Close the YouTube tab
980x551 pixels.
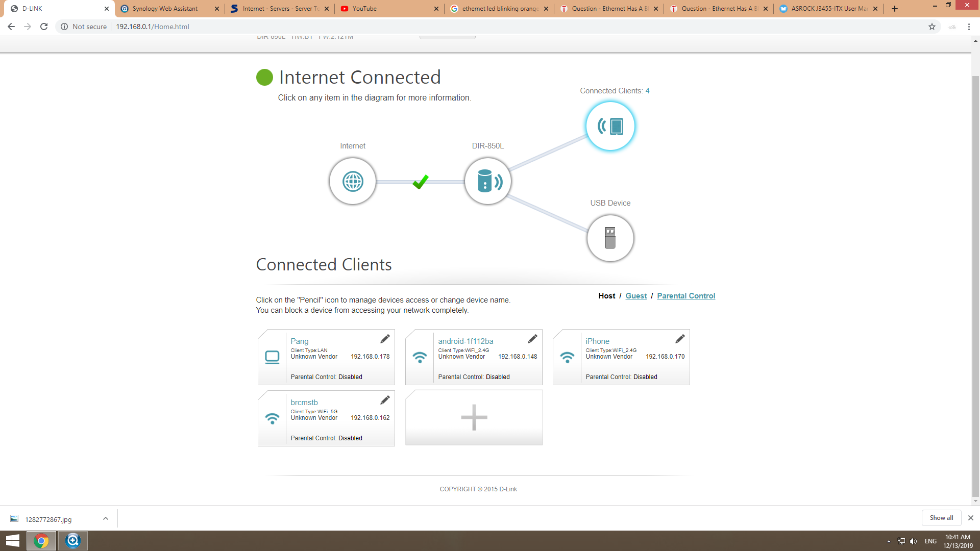436,9
